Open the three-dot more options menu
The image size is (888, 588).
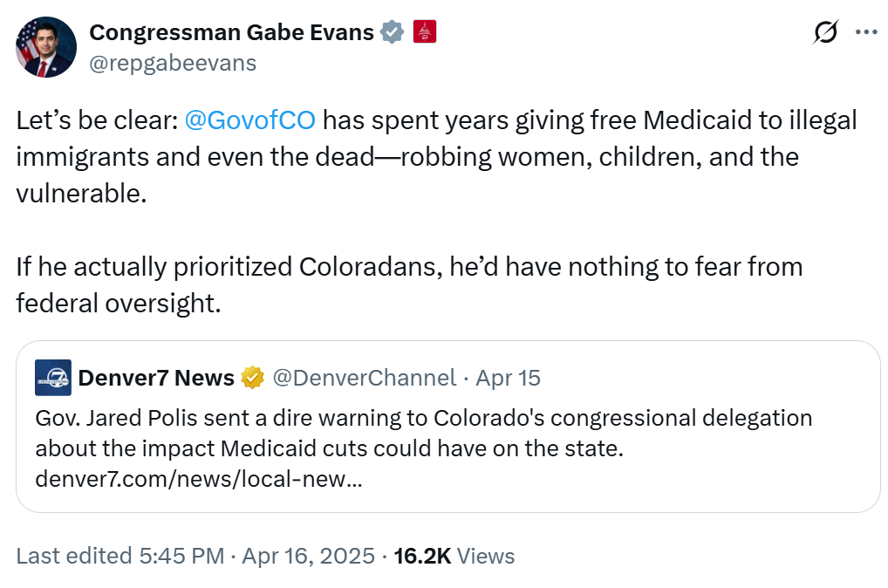866,32
